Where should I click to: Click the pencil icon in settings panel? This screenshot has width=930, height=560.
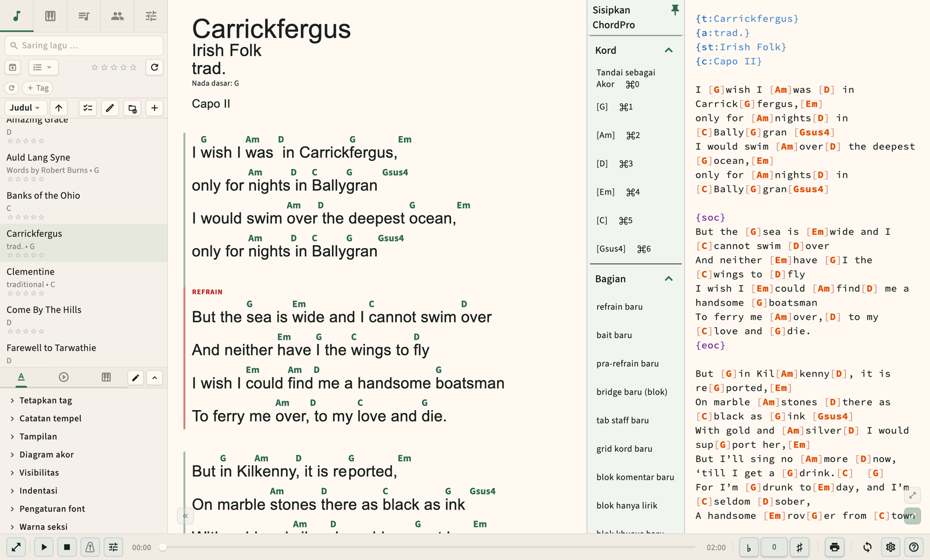(x=135, y=378)
